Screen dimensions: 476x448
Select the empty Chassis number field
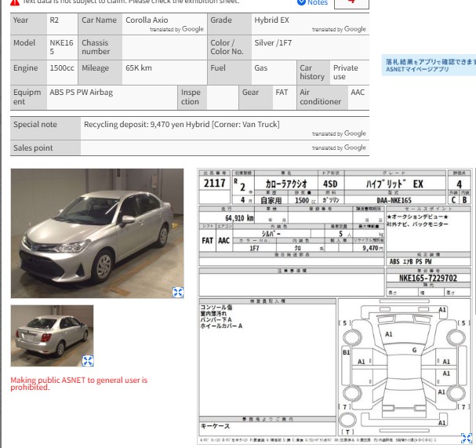(x=165, y=47)
